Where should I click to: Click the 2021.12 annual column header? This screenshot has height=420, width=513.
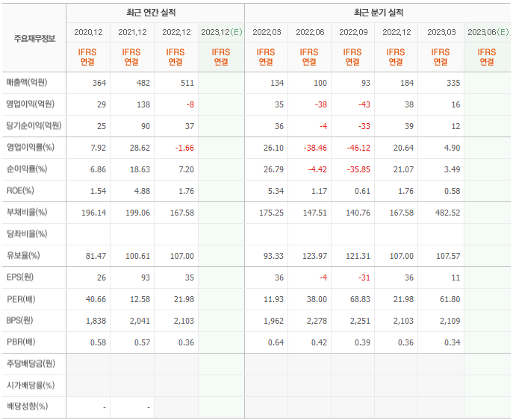pyautogui.click(x=132, y=32)
